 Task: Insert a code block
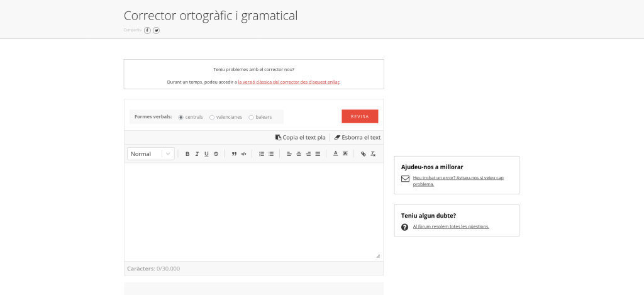(243, 154)
